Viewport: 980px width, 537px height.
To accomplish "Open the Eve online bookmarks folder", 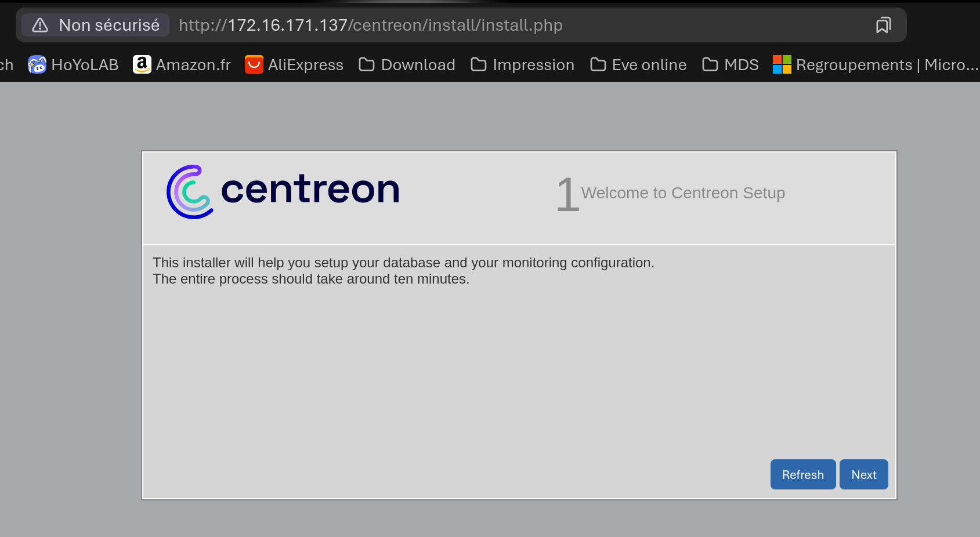I will [638, 64].
